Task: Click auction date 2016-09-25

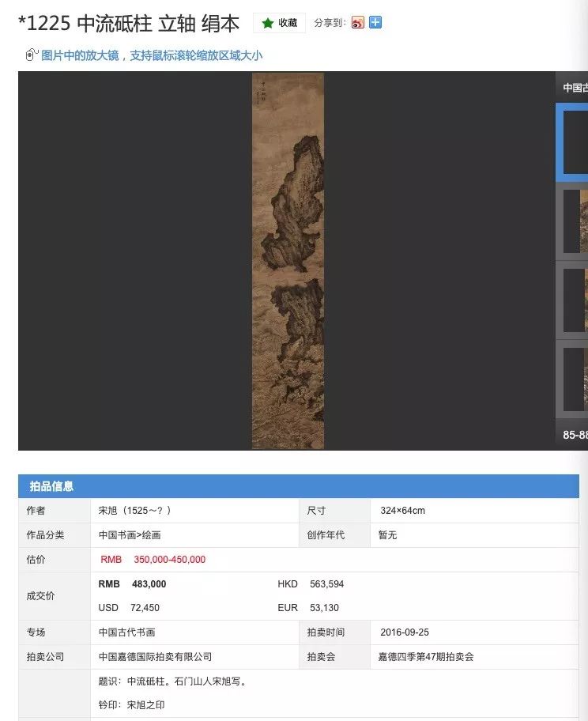Action: pos(405,632)
